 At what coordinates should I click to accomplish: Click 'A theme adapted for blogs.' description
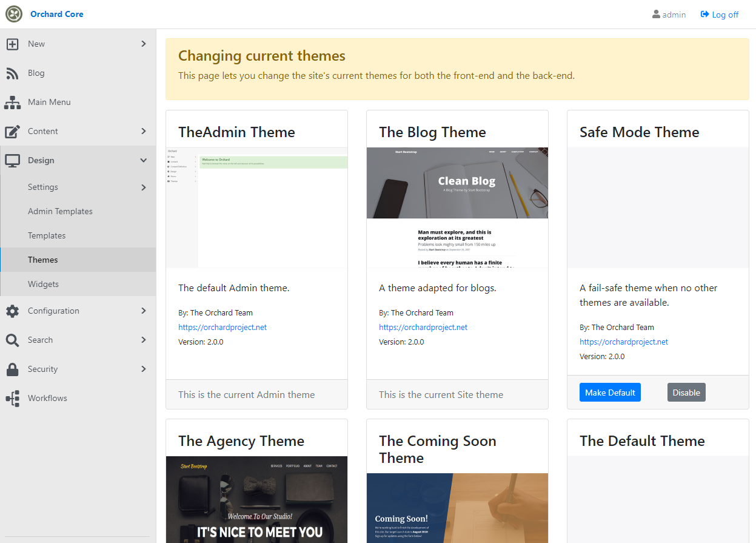438,288
